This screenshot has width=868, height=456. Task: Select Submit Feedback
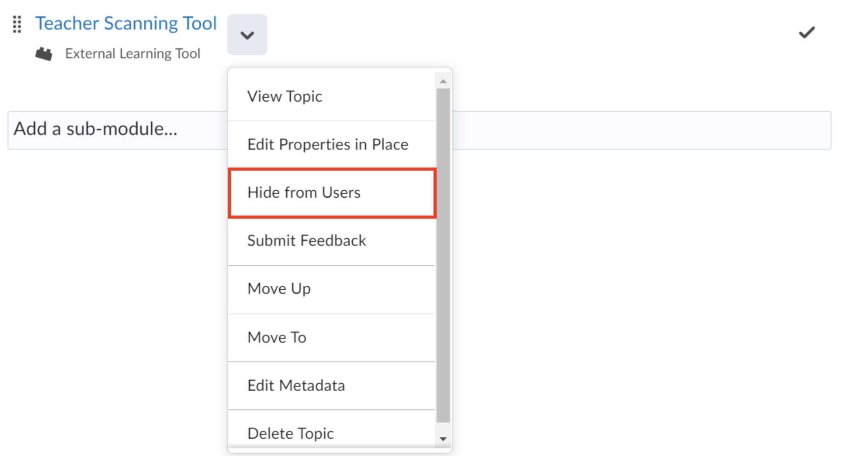coord(307,241)
